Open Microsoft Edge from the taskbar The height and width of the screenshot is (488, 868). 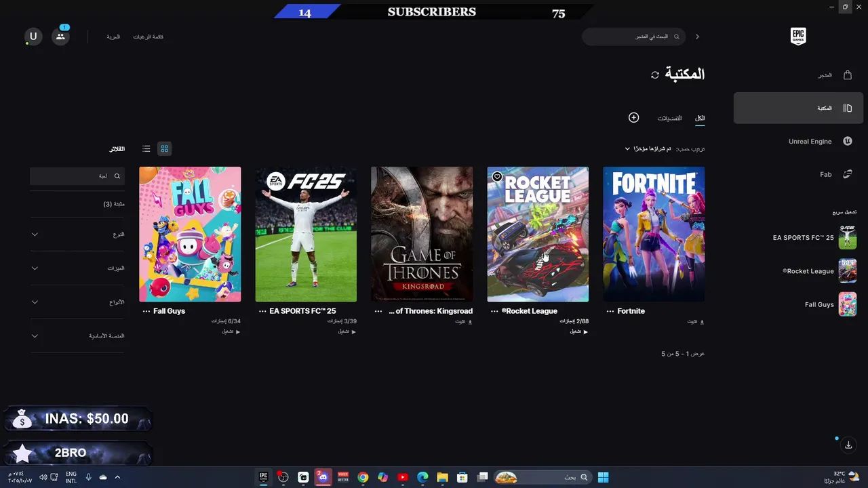click(422, 477)
